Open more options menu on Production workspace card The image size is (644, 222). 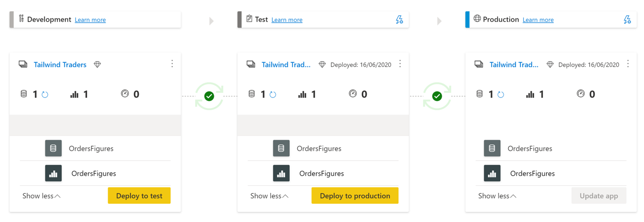coord(628,64)
